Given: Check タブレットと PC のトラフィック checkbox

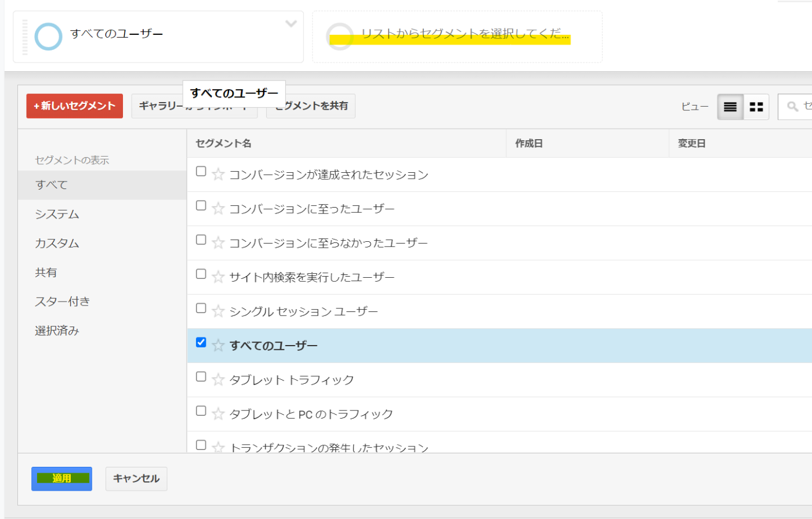Looking at the screenshot, I should click(201, 411).
